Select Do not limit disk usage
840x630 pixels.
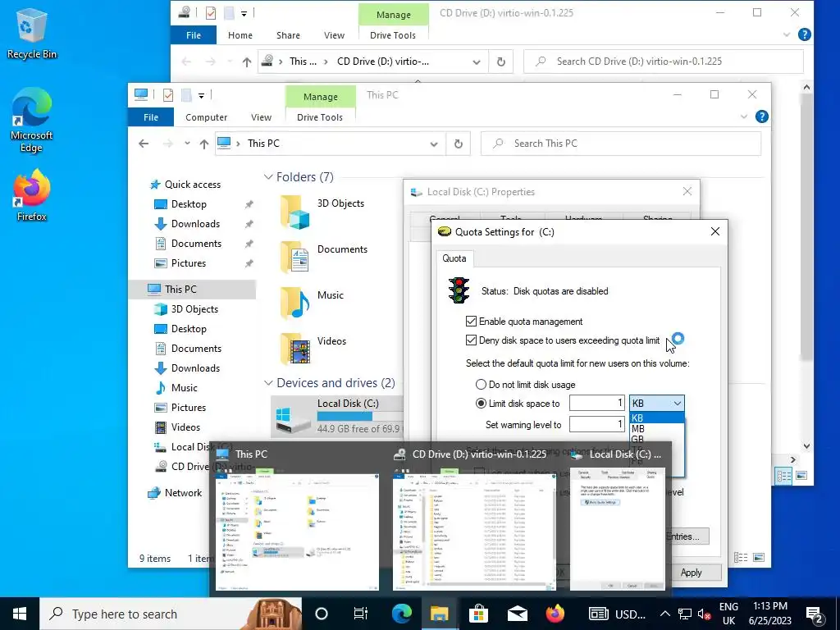pos(481,385)
